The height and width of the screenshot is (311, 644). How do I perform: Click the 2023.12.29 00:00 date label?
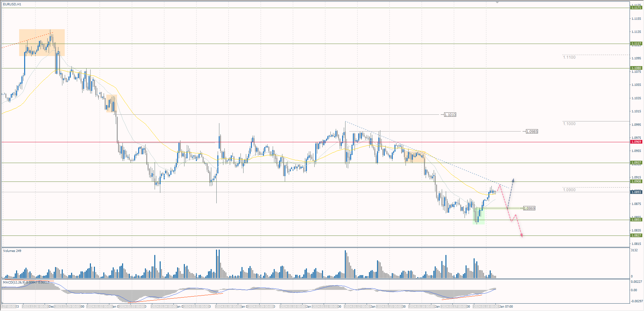[x=67, y=307]
